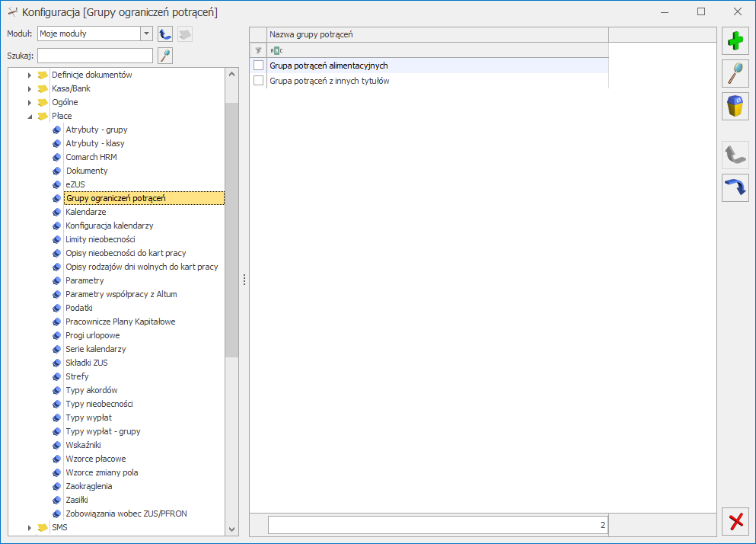Click icon beside Podatki node
The image size is (756, 544).
[x=57, y=308]
